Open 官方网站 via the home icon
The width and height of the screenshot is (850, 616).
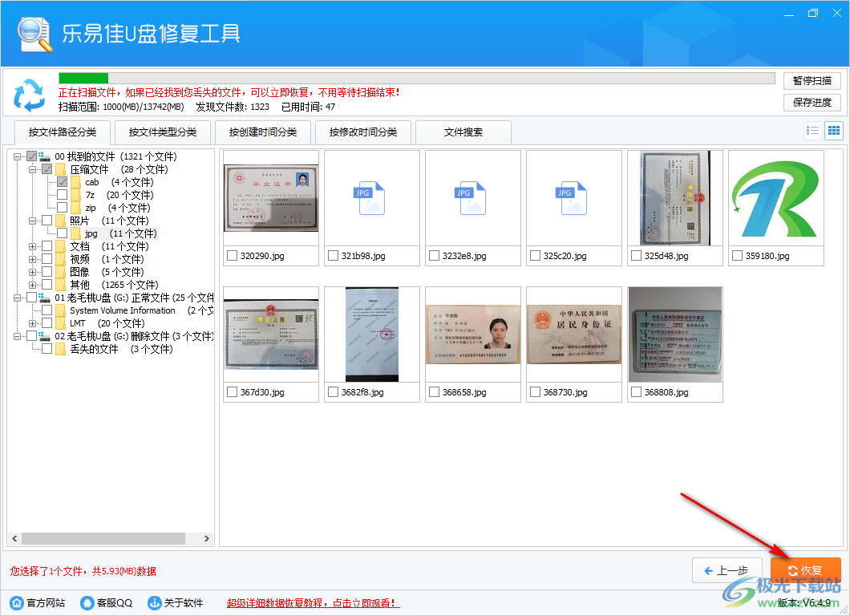point(16,602)
